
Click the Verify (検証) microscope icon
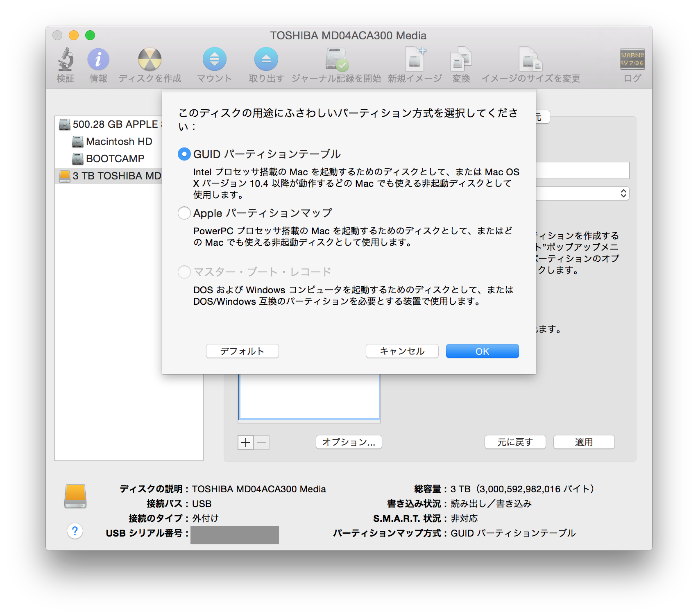click(x=66, y=59)
